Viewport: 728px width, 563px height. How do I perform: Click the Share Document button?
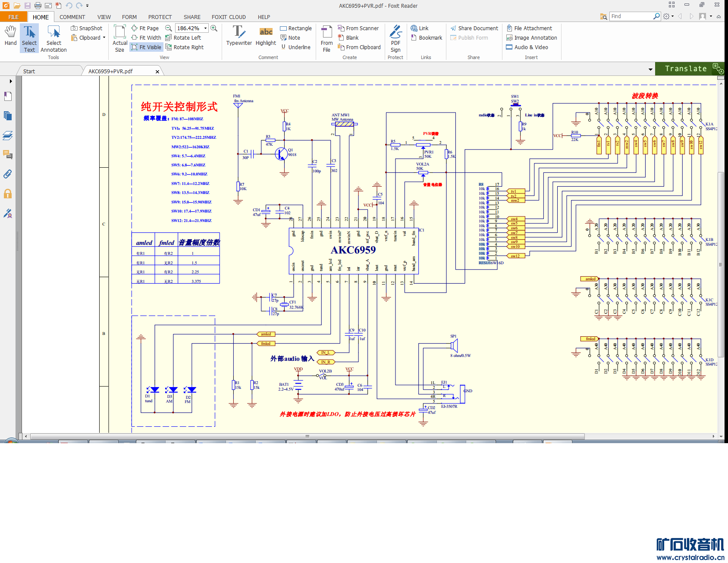474,28
